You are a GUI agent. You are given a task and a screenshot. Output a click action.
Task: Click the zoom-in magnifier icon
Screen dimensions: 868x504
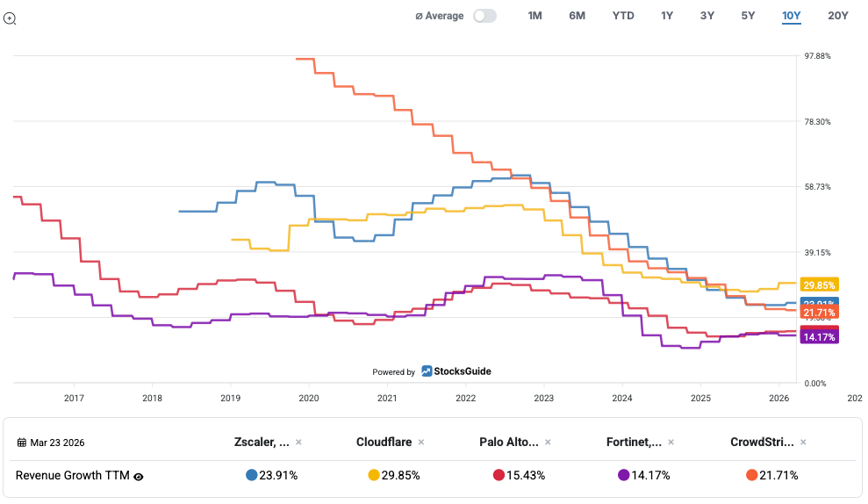(10, 18)
